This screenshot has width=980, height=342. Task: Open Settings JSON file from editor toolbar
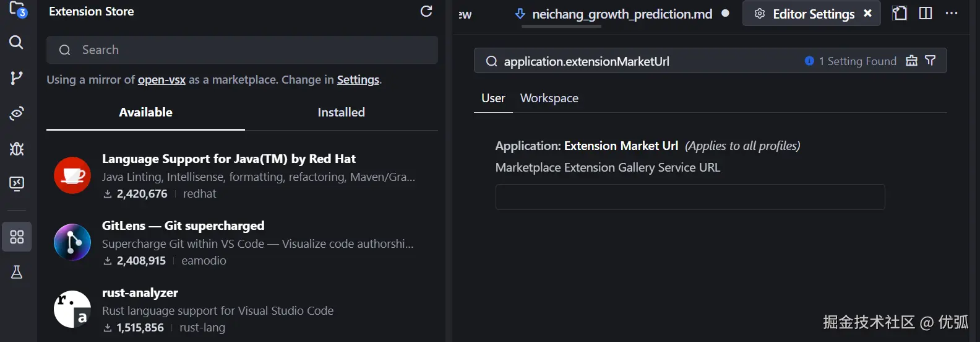coord(900,14)
